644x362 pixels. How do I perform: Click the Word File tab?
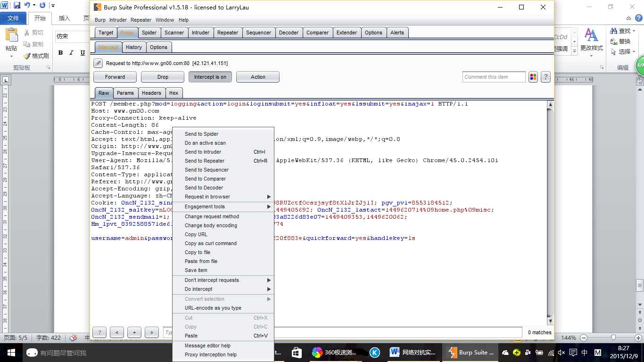tap(13, 18)
